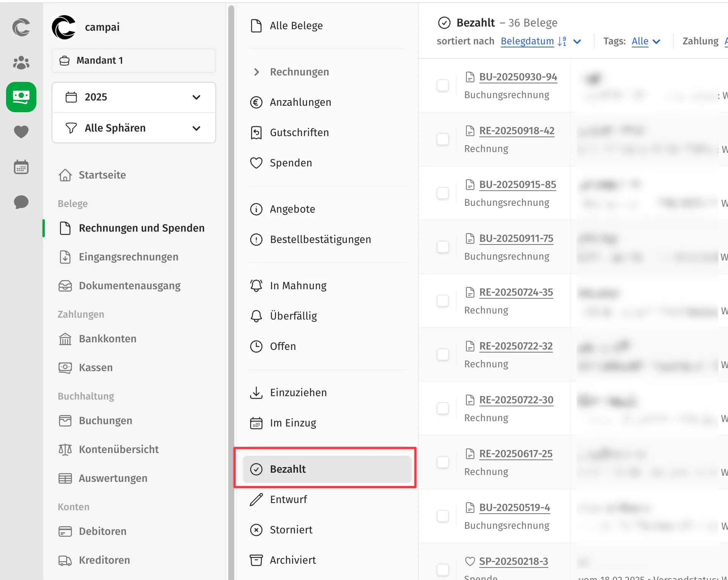The width and height of the screenshot is (728, 580).
Task: Open the Überfällig filter
Action: pos(293,316)
